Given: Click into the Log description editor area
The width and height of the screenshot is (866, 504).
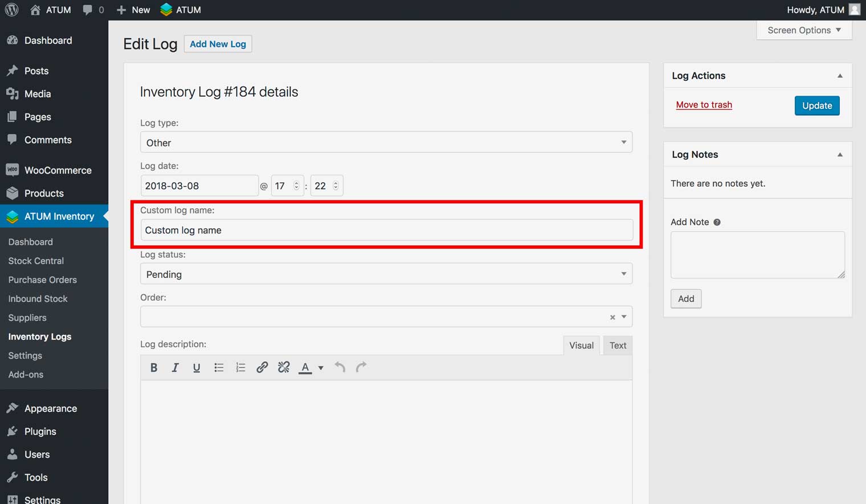Looking at the screenshot, I should [x=386, y=442].
